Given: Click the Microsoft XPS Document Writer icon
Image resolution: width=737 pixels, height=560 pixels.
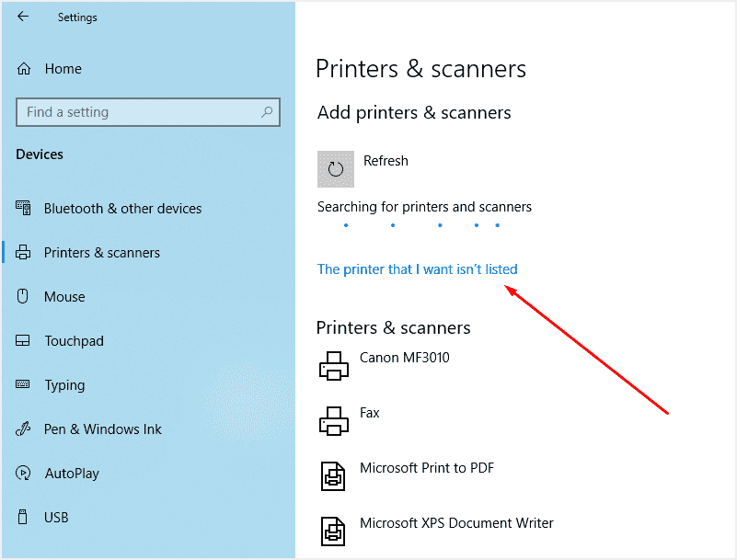Looking at the screenshot, I should coord(333,531).
